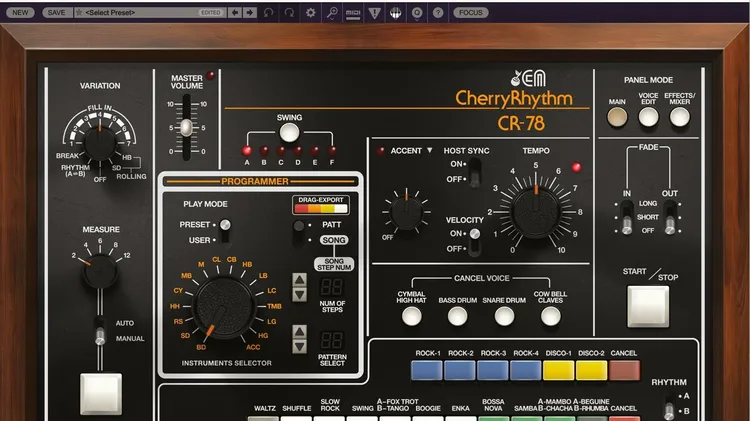750x421 pixels.
Task: Open the Accent dropdown arrow
Action: pyautogui.click(x=430, y=150)
